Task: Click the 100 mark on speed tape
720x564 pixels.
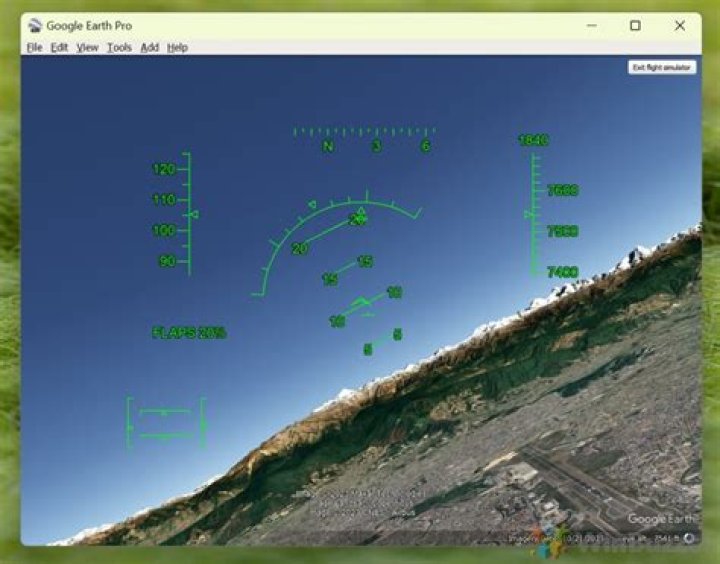Action: pyautogui.click(x=163, y=230)
